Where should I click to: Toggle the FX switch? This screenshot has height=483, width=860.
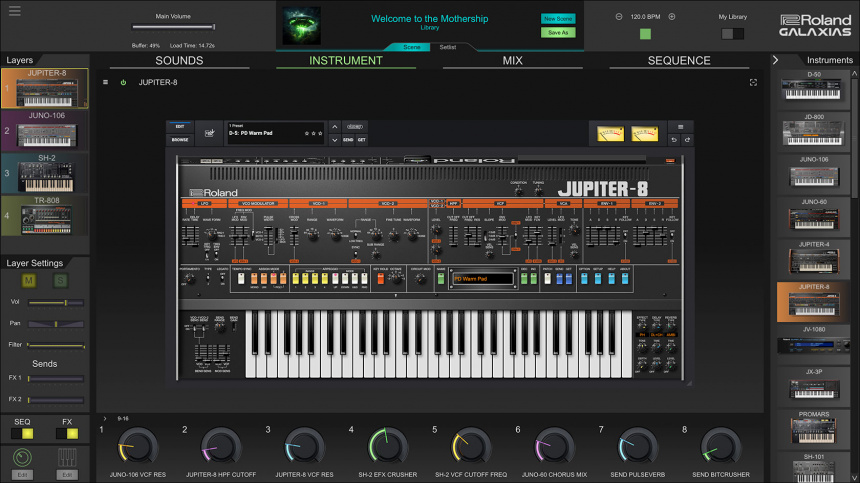67,434
